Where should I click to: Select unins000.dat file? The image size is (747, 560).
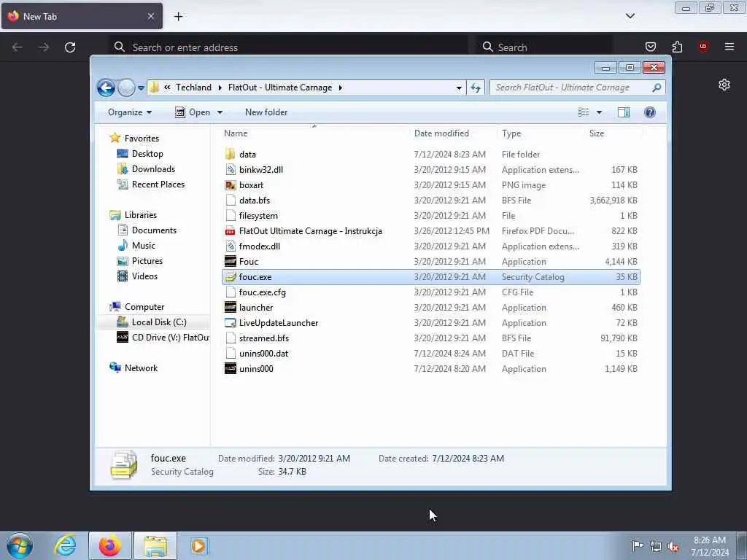pyautogui.click(x=263, y=354)
